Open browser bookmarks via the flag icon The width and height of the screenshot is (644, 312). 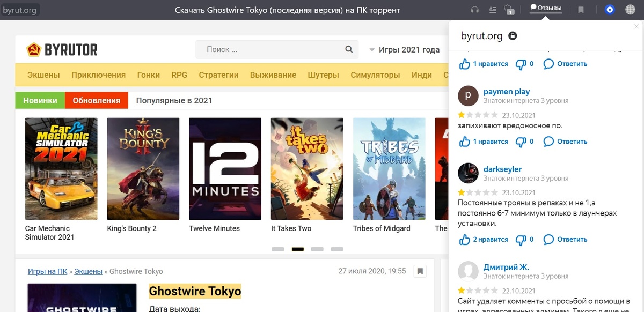[x=581, y=9]
